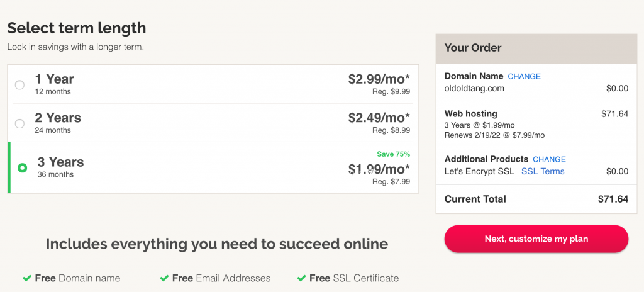The width and height of the screenshot is (644, 292).
Task: Click the 2 Years term label
Action: (x=58, y=118)
